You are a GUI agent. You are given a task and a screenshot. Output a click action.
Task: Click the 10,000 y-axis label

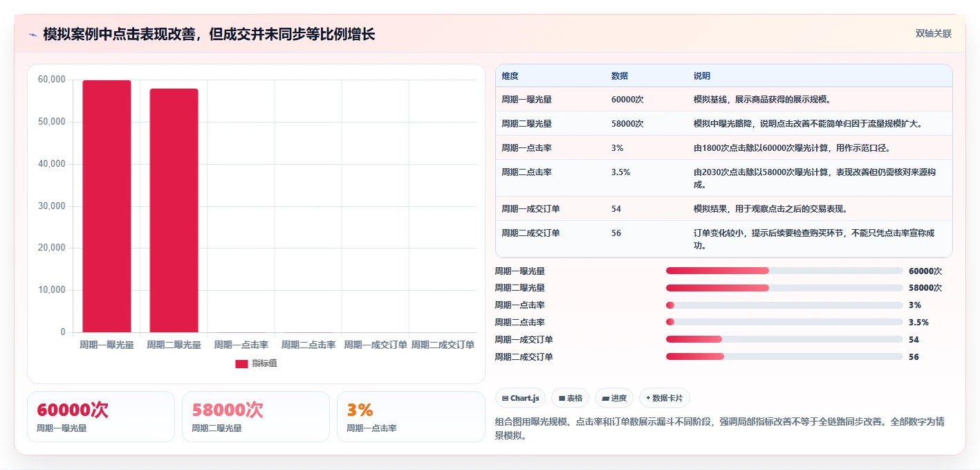pos(52,290)
